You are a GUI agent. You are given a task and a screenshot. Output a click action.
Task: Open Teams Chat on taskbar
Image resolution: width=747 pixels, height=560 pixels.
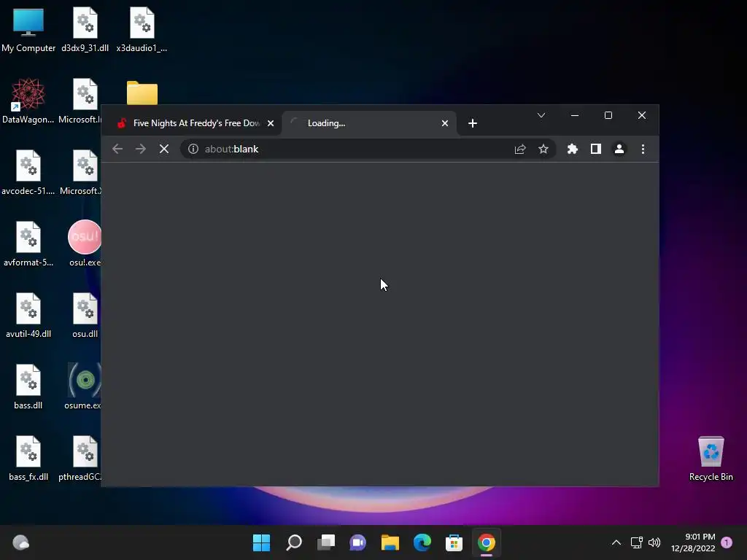click(x=357, y=542)
